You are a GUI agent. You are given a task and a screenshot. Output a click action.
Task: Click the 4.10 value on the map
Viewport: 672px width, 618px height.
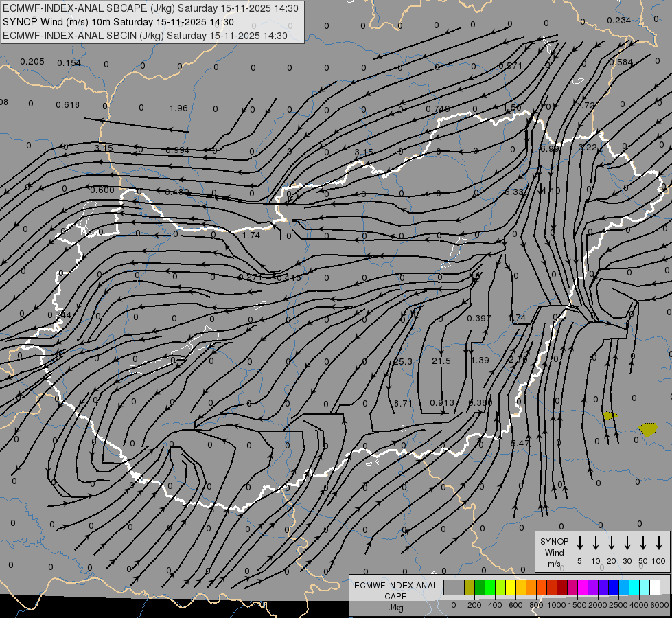point(551,190)
